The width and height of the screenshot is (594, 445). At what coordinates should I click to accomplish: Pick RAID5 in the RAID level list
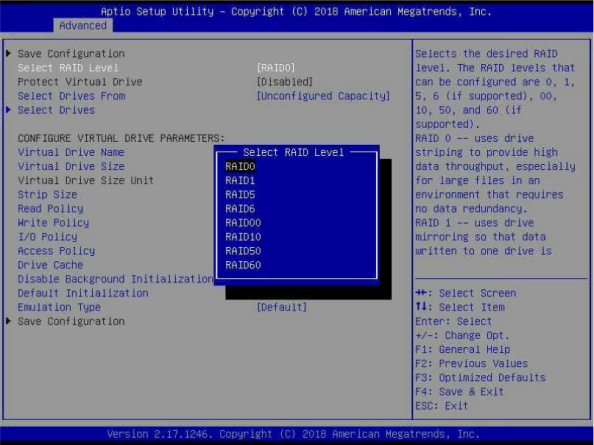point(240,194)
